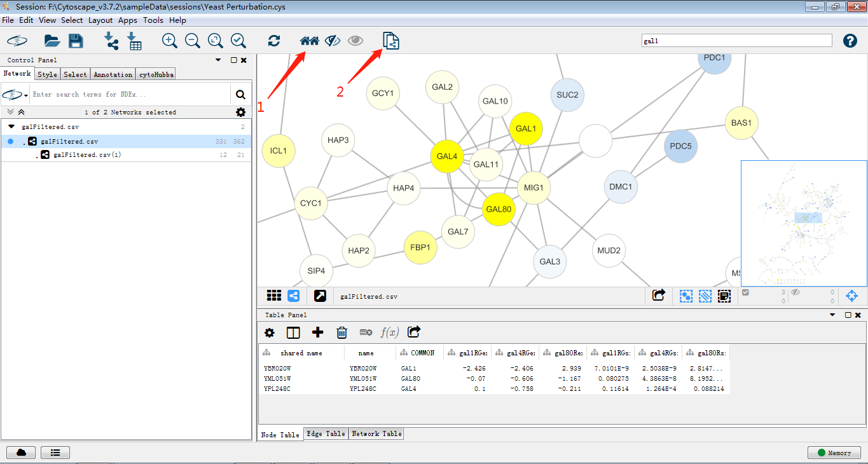Float the Control Panel window button
This screenshot has width=868, height=464.
point(233,60)
